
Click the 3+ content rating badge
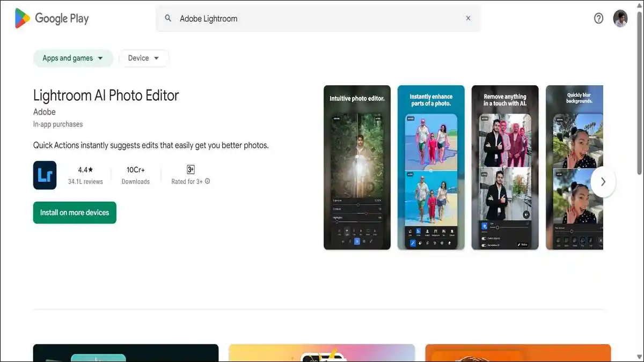(x=191, y=169)
